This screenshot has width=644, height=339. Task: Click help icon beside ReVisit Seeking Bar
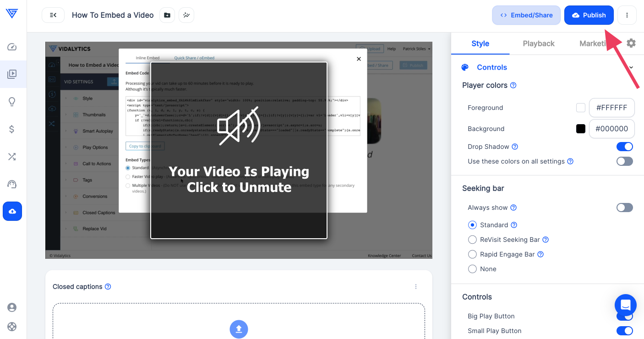point(546,240)
